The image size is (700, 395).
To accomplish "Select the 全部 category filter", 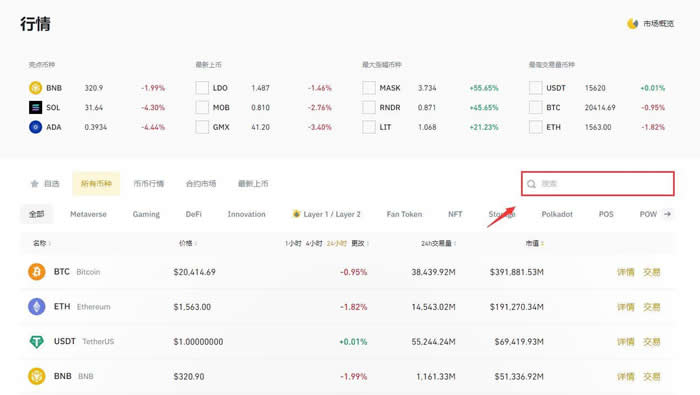I will [x=37, y=214].
